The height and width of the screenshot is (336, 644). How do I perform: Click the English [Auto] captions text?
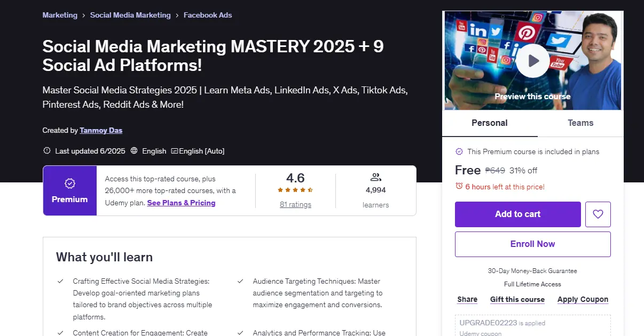(202, 151)
